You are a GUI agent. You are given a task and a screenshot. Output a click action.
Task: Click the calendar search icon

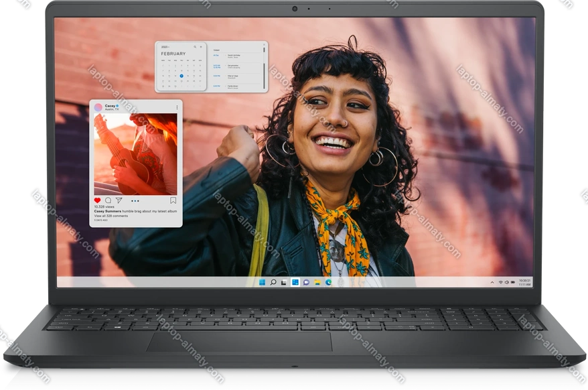pyautogui.click(x=196, y=47)
